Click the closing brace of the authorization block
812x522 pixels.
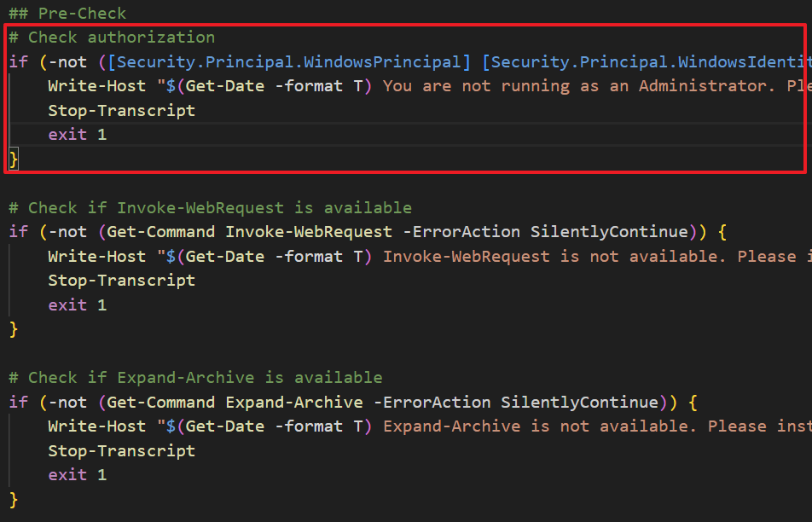(x=14, y=159)
